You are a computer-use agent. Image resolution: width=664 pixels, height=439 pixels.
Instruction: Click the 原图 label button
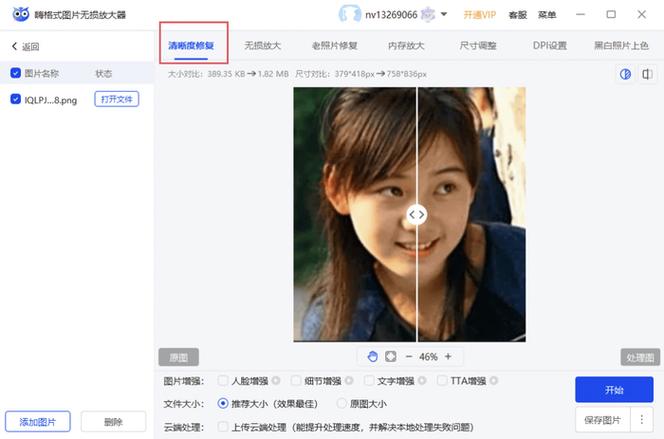click(x=179, y=357)
